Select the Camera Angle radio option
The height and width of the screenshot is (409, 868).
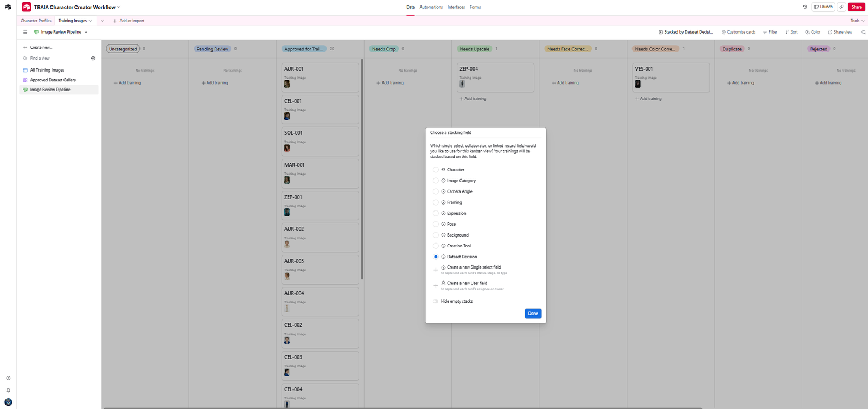coord(436,191)
